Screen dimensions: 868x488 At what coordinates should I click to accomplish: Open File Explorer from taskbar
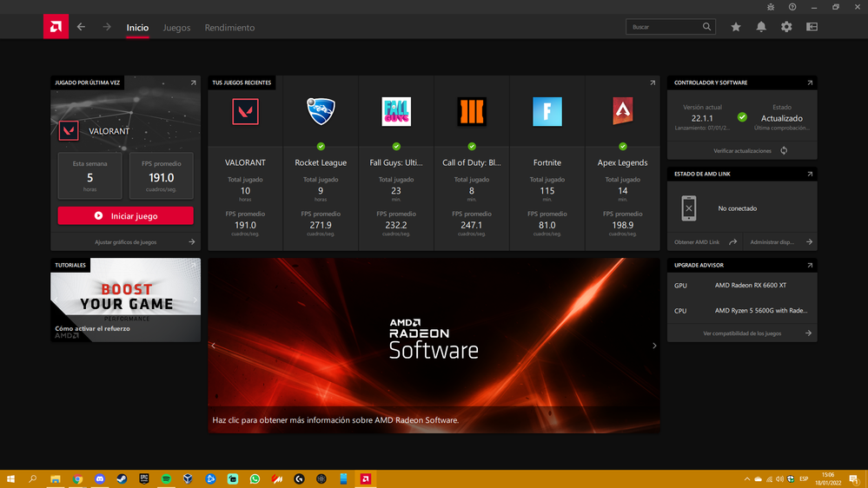pyautogui.click(x=56, y=479)
